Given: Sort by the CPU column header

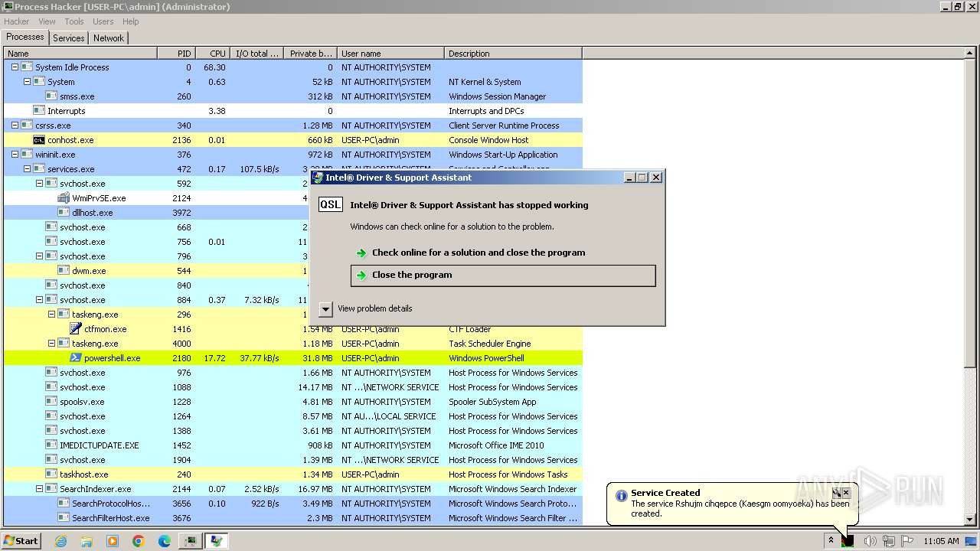Looking at the screenshot, I should click(213, 54).
